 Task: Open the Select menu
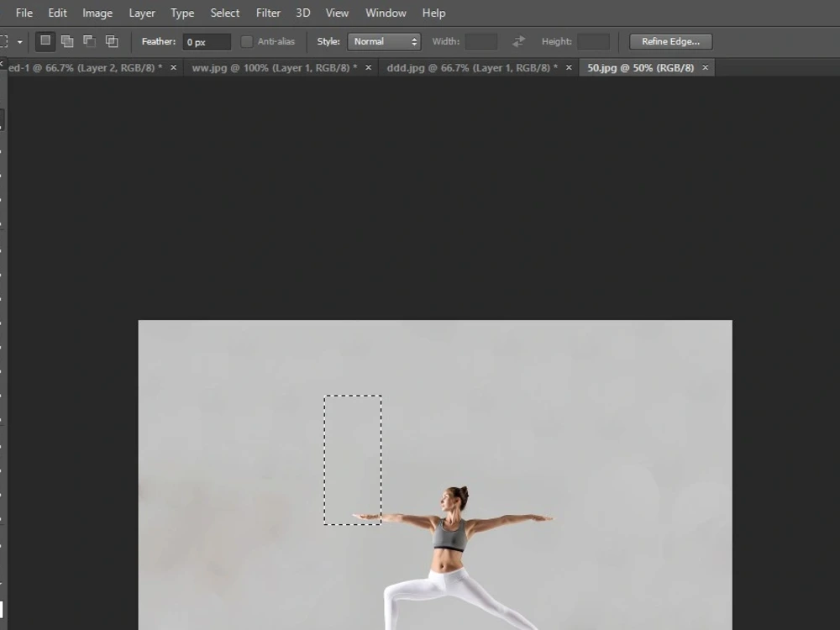click(x=224, y=13)
